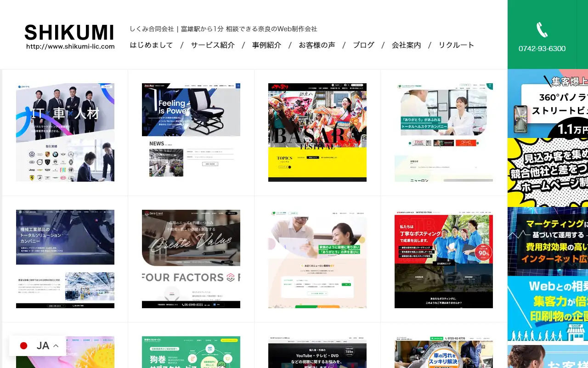Expand the JA language selector chevron
Image resolution: width=588 pixels, height=368 pixels.
[56, 346]
